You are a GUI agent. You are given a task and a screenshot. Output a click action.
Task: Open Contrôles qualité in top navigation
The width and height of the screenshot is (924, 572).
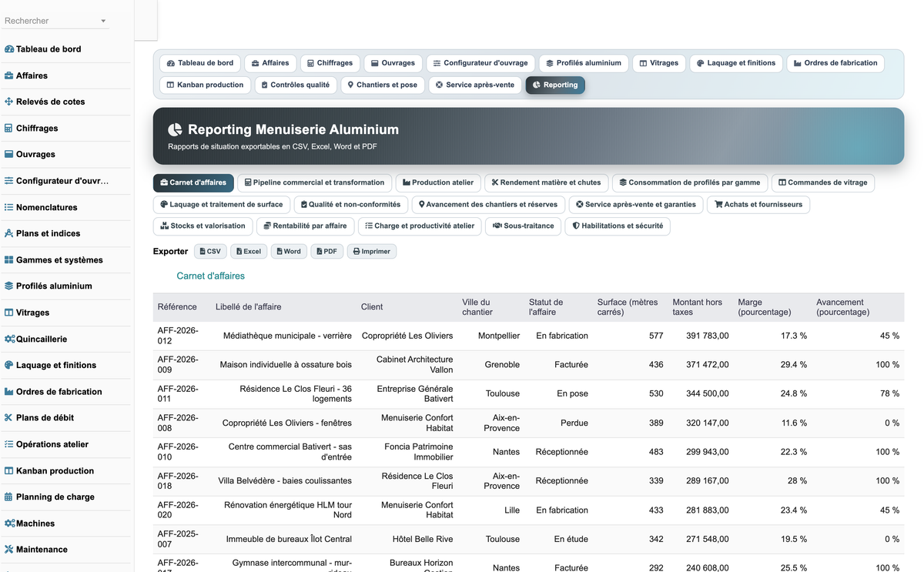click(x=296, y=85)
